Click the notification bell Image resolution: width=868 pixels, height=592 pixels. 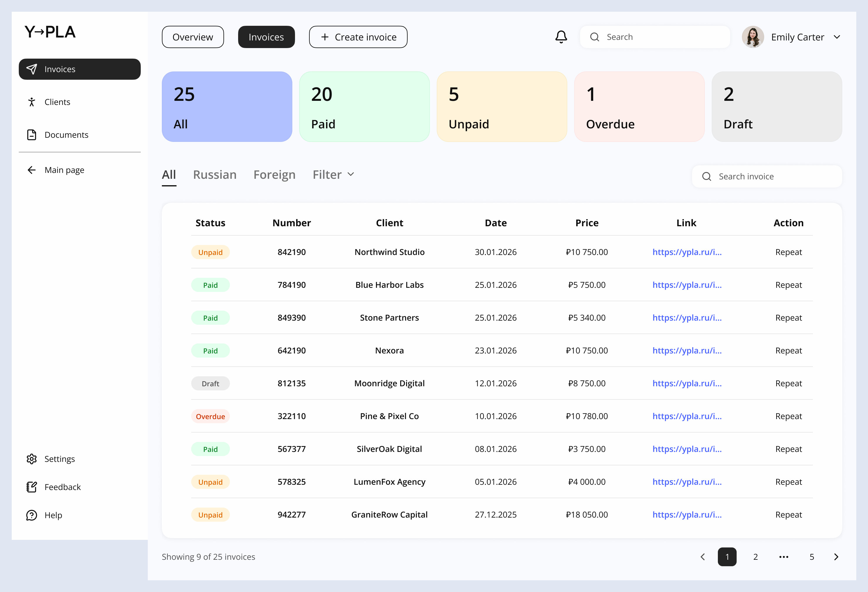tap(561, 37)
